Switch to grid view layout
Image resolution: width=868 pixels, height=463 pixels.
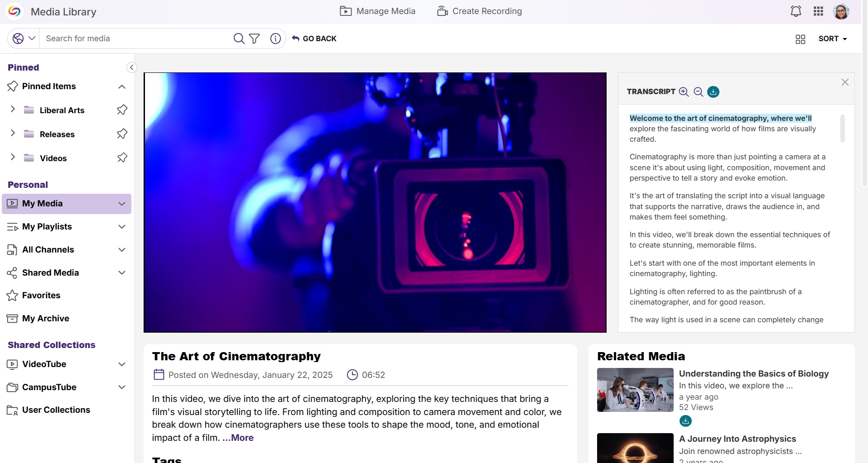[x=800, y=39]
